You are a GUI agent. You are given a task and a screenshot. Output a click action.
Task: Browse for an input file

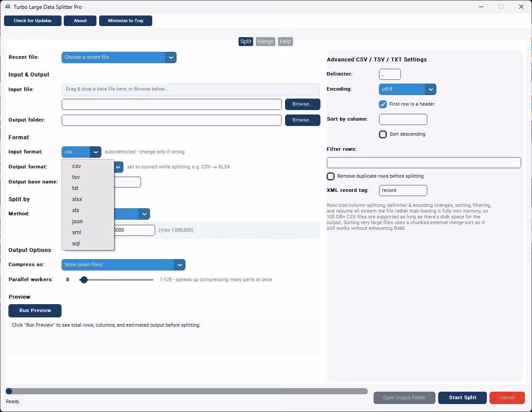[303, 104]
